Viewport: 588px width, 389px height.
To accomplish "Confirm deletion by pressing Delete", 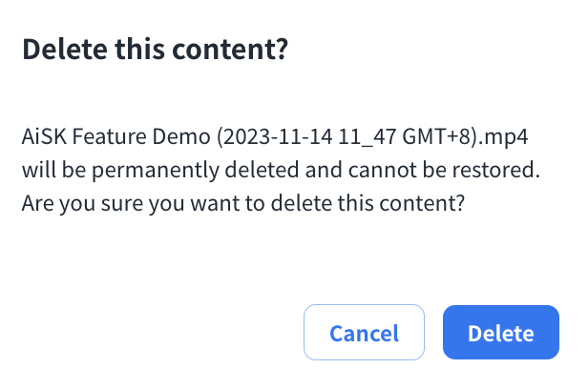I will pos(500,333).
